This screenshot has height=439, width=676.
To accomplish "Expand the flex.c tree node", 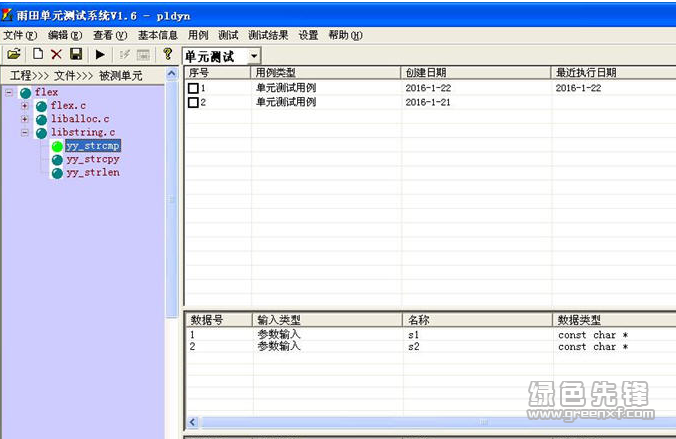I will (25, 106).
